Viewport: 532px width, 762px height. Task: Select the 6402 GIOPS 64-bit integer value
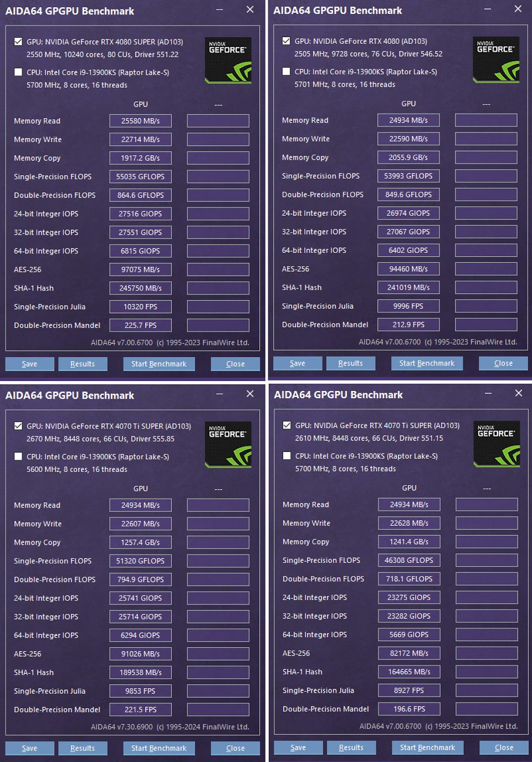point(408,250)
